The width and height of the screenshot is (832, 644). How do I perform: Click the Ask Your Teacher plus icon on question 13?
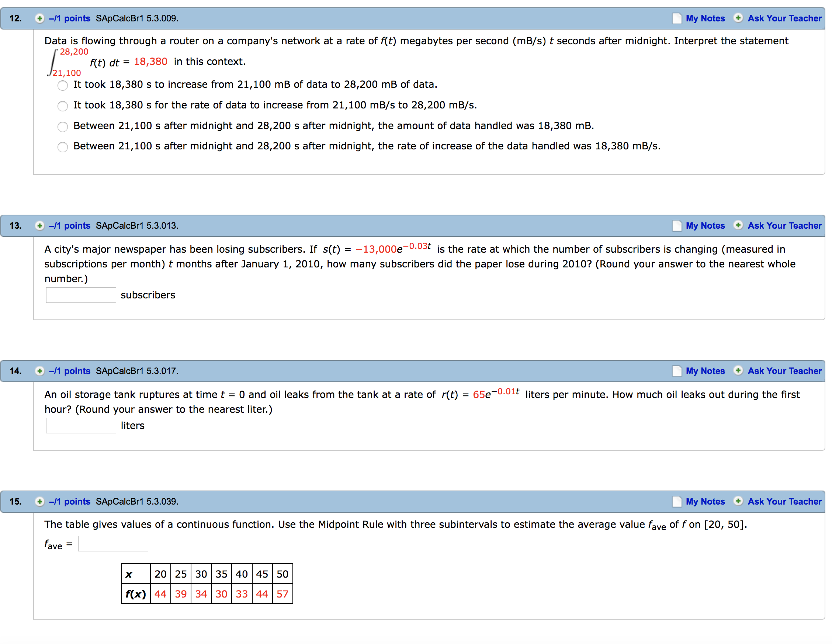tap(738, 226)
